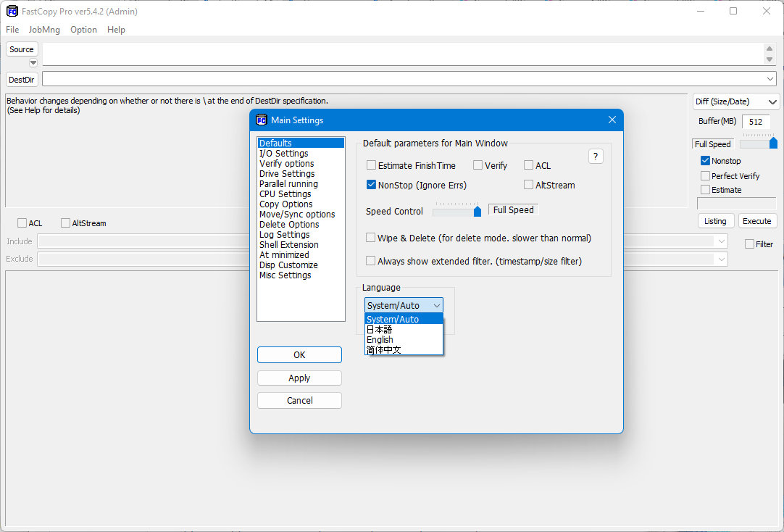Uncheck NonStop (Ignore Errs) option
The image size is (784, 532).
tap(371, 185)
